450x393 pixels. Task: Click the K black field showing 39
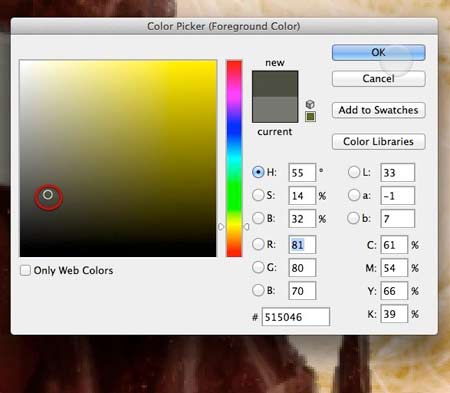coord(394,314)
